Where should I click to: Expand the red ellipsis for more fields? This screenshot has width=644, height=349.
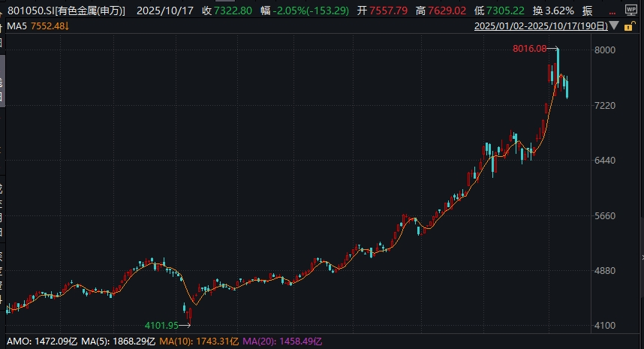point(611,11)
